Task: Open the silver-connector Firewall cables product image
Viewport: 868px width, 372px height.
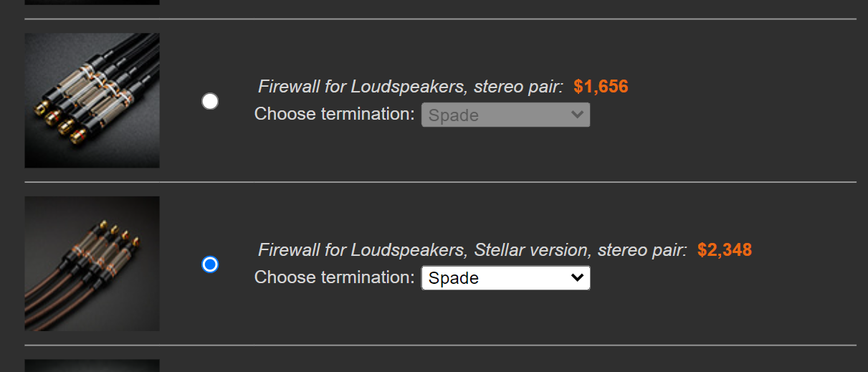Action: [92, 100]
